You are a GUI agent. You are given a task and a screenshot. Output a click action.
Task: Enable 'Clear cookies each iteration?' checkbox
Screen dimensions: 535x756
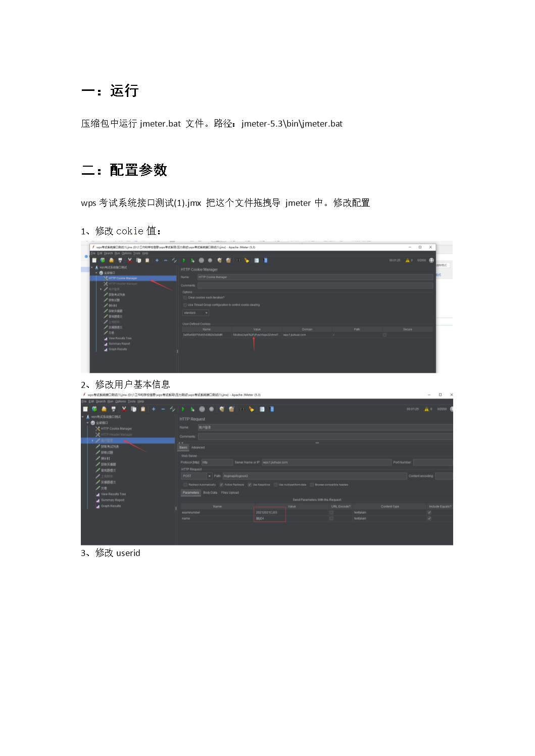click(x=185, y=297)
